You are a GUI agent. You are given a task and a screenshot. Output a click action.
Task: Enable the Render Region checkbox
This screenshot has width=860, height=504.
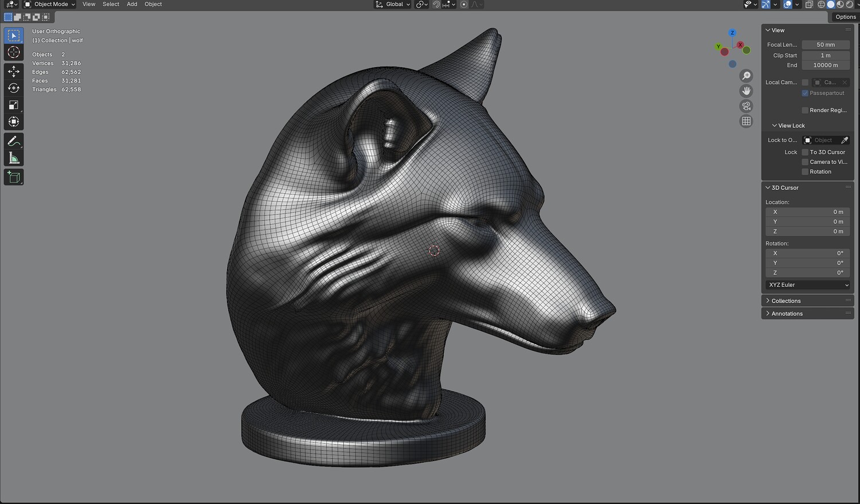805,110
